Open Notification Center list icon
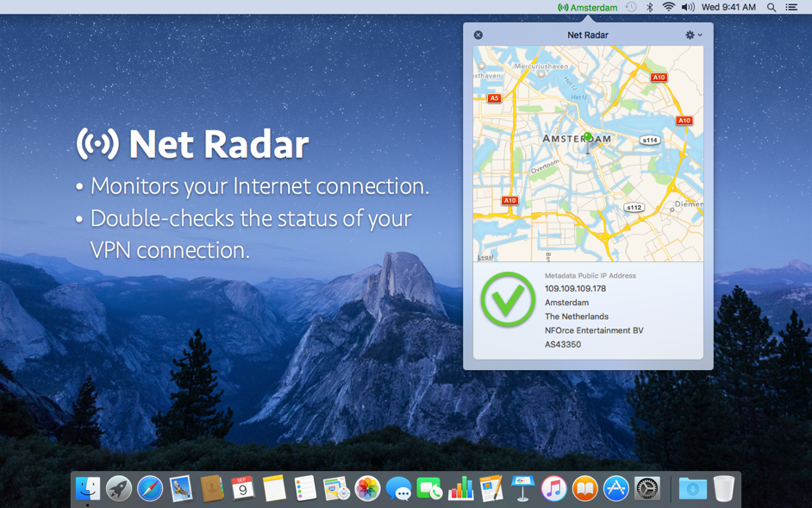 click(x=791, y=7)
